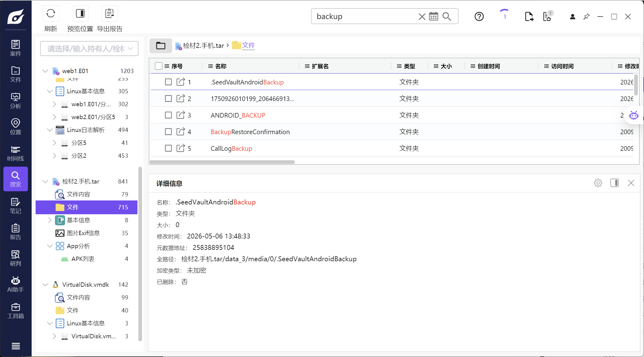Open the calendar date filter in search

tap(434, 17)
